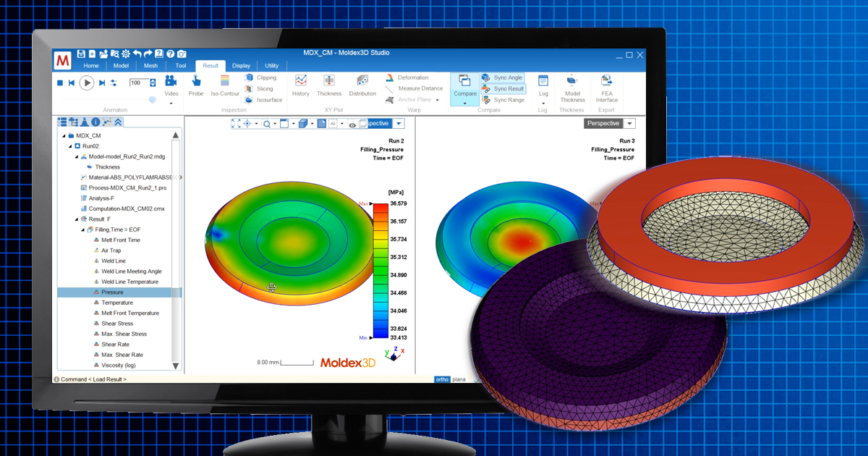
Task: Open the Video dropdown arrow
Action: (x=171, y=104)
